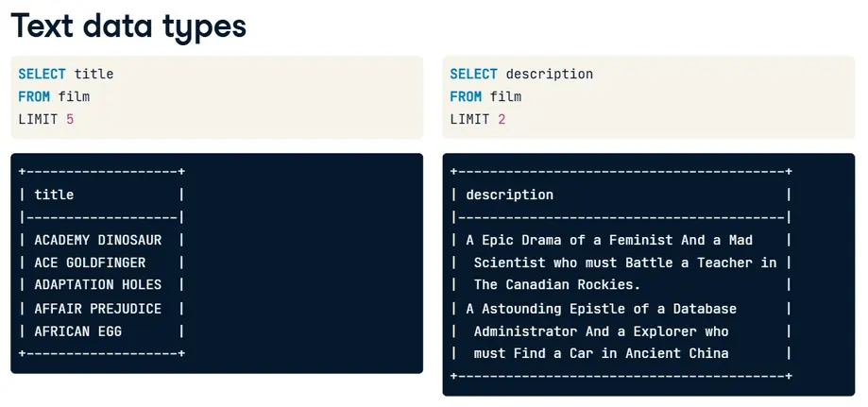Click the FROM keyword in the left query
The width and height of the screenshot is (868, 407).
34,96
